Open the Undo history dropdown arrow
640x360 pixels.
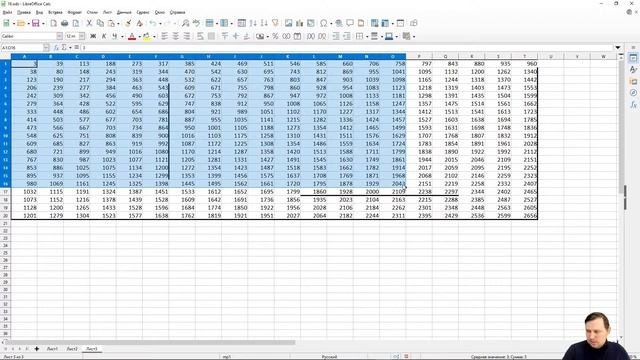[160, 24]
